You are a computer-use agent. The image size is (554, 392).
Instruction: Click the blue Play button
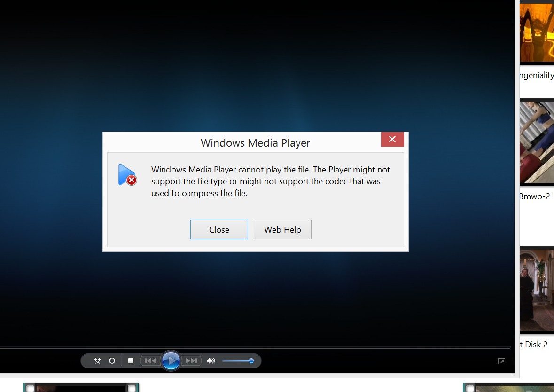[171, 361]
